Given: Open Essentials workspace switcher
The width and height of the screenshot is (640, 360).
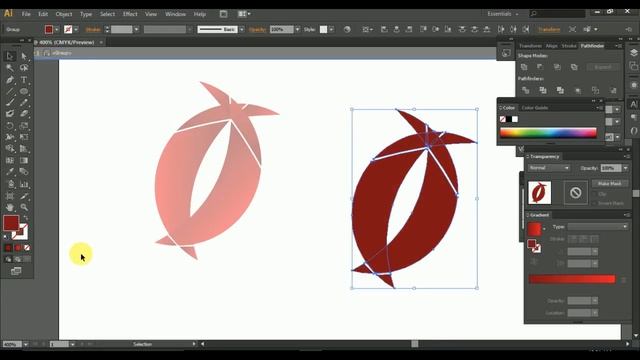Looking at the screenshot, I should pyautogui.click(x=503, y=14).
